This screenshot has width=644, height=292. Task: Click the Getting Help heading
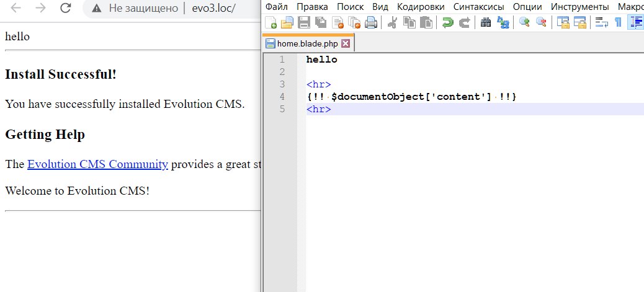pos(45,135)
